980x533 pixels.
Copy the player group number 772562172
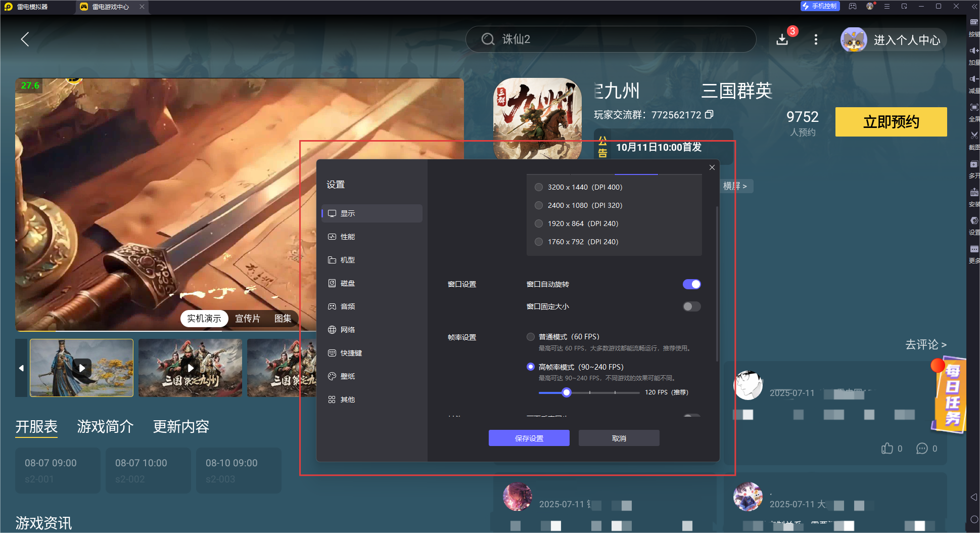tap(709, 115)
